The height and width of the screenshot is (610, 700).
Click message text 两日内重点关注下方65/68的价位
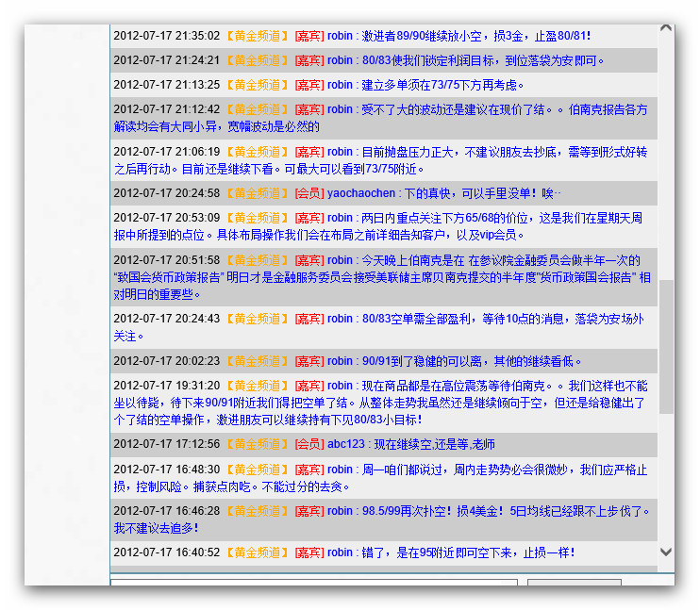tap(444, 218)
